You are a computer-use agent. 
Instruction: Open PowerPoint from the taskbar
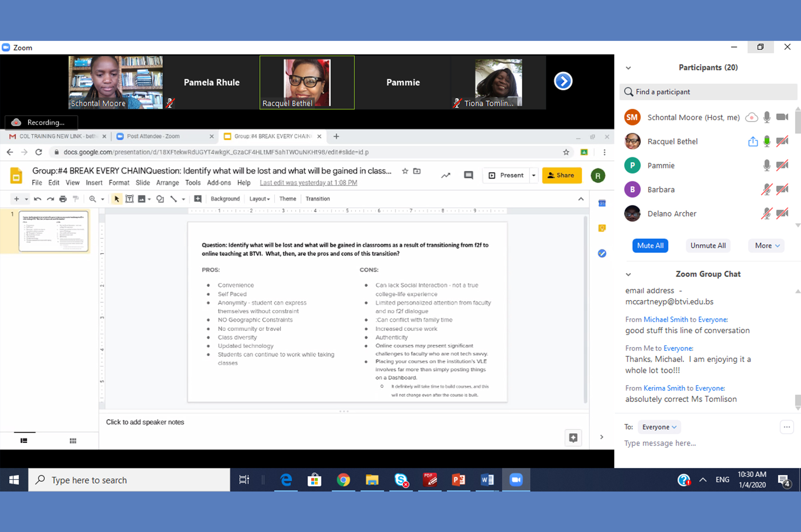459,480
